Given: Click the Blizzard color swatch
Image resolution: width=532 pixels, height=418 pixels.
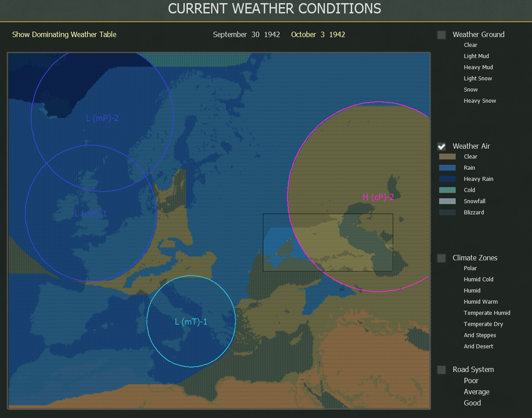Looking at the screenshot, I should 448,212.
